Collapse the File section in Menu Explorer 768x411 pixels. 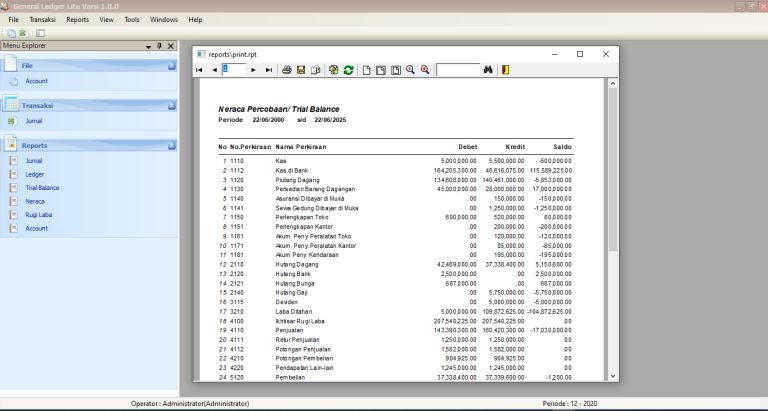click(171, 65)
